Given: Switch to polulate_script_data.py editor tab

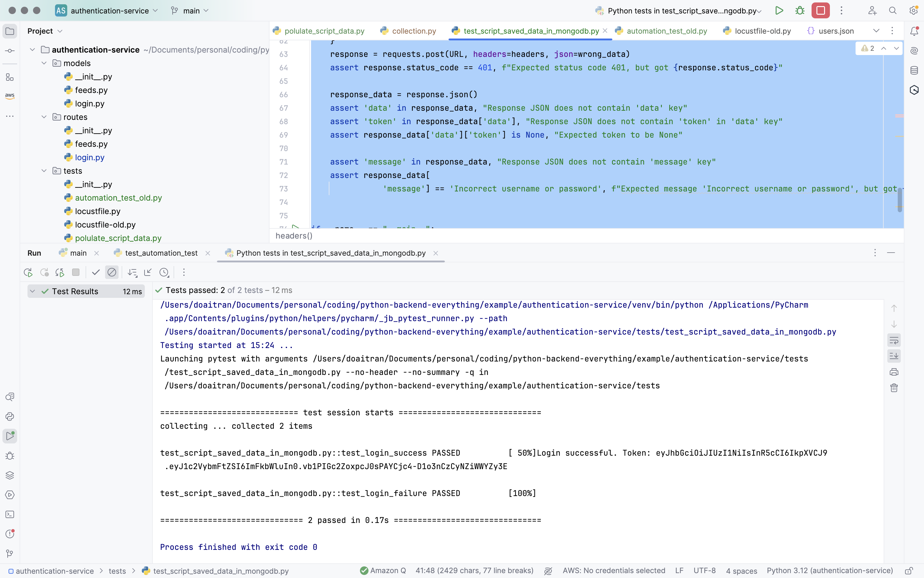Looking at the screenshot, I should [x=319, y=31].
